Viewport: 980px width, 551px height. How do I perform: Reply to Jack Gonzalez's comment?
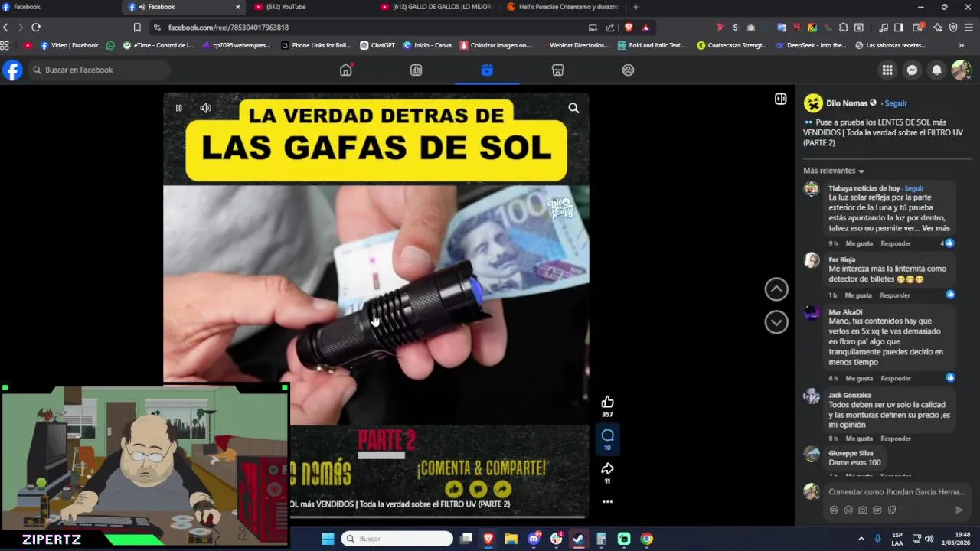pyautogui.click(x=896, y=439)
